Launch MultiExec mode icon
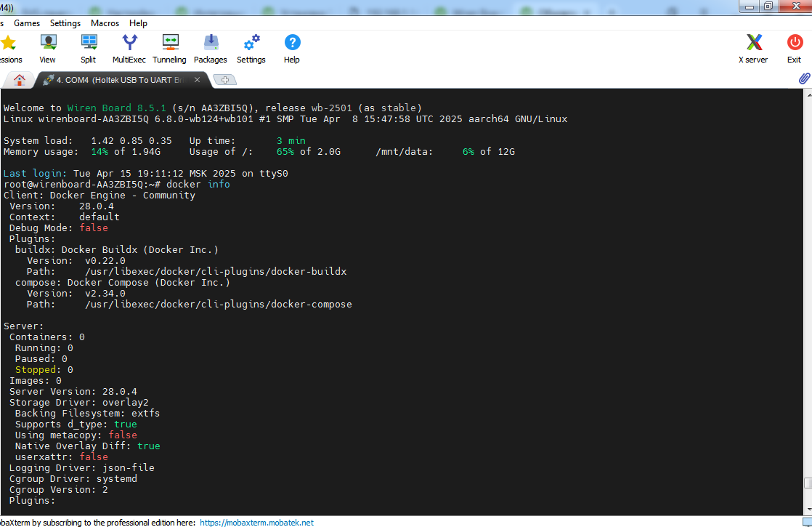 pos(129,42)
